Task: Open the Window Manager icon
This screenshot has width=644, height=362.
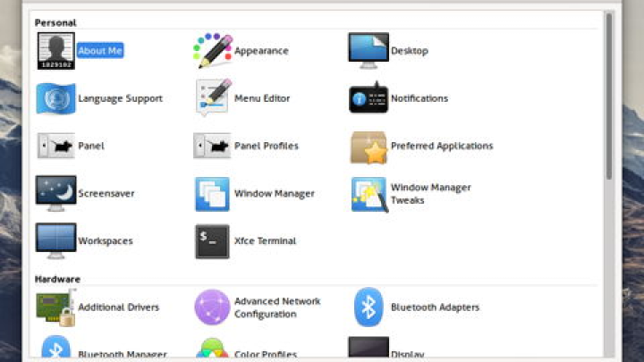Action: (x=212, y=194)
